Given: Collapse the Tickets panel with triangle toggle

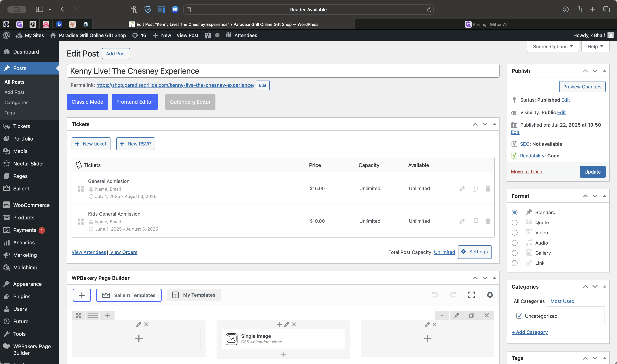Looking at the screenshot, I should [x=494, y=124].
